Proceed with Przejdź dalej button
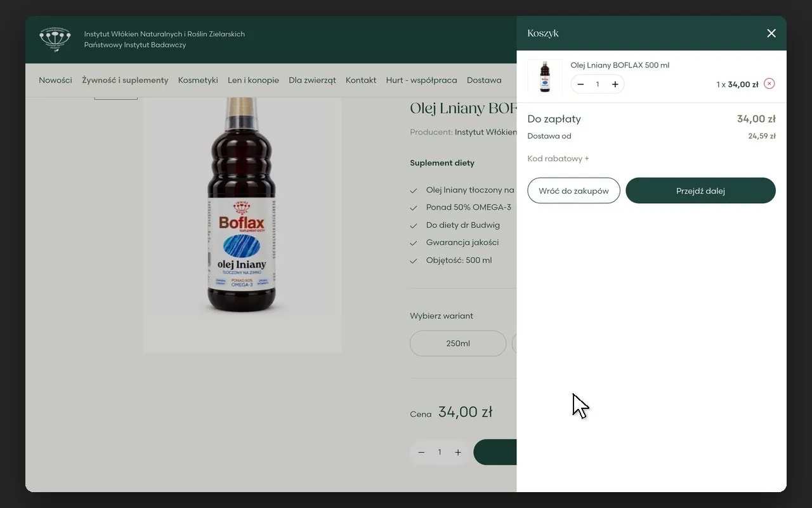Viewport: 812px width, 508px height. (700, 190)
